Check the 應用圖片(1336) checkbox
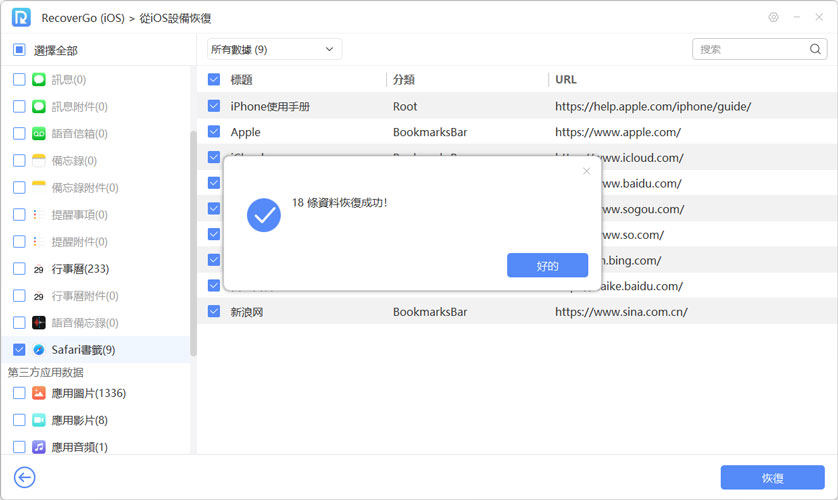838x500 pixels. point(19,393)
